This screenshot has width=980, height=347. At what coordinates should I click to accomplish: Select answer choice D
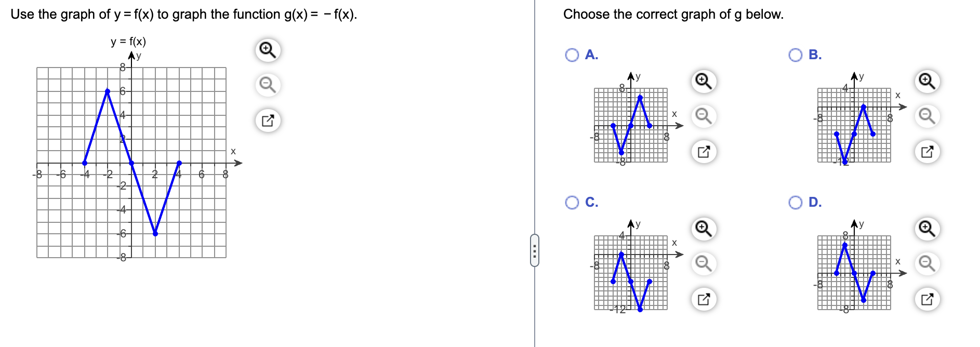click(x=795, y=202)
